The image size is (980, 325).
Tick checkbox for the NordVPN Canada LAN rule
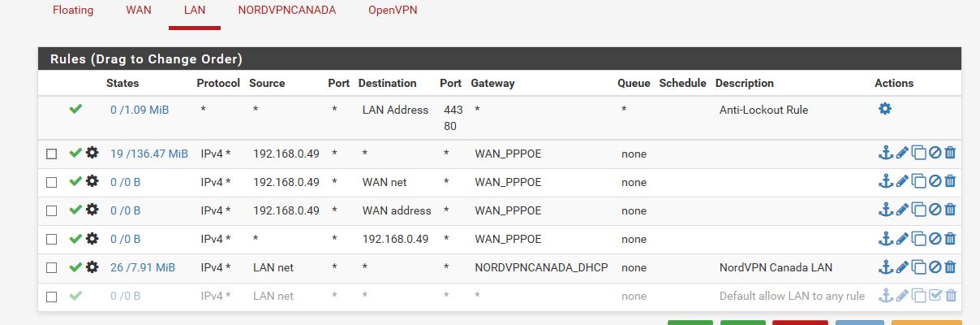(51, 268)
